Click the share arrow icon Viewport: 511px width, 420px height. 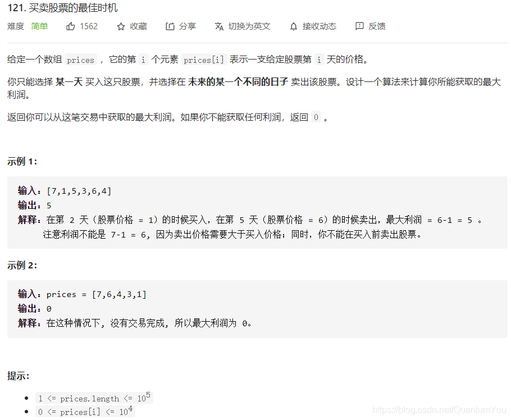tap(170, 26)
